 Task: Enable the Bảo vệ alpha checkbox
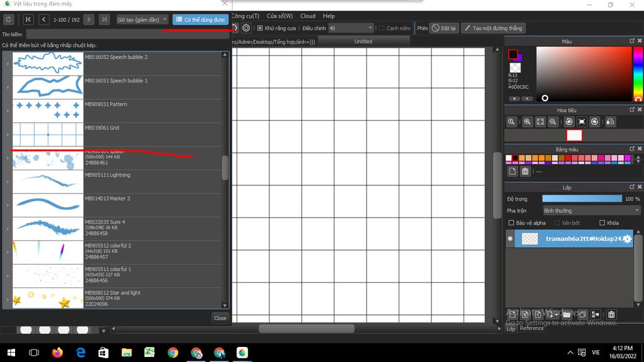[x=511, y=223]
